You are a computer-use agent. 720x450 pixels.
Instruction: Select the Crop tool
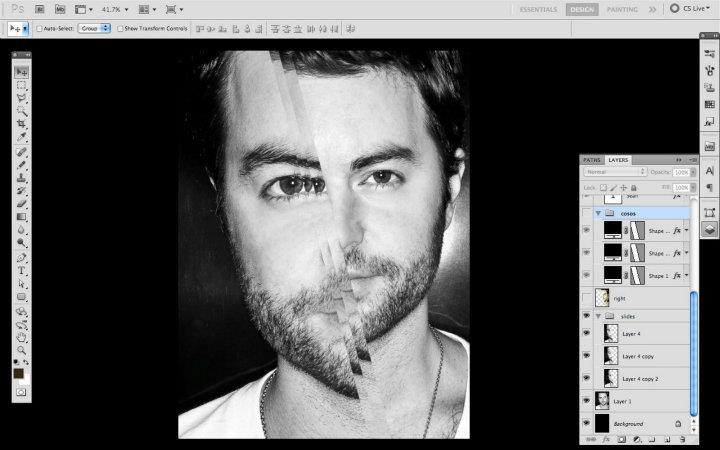(21, 124)
